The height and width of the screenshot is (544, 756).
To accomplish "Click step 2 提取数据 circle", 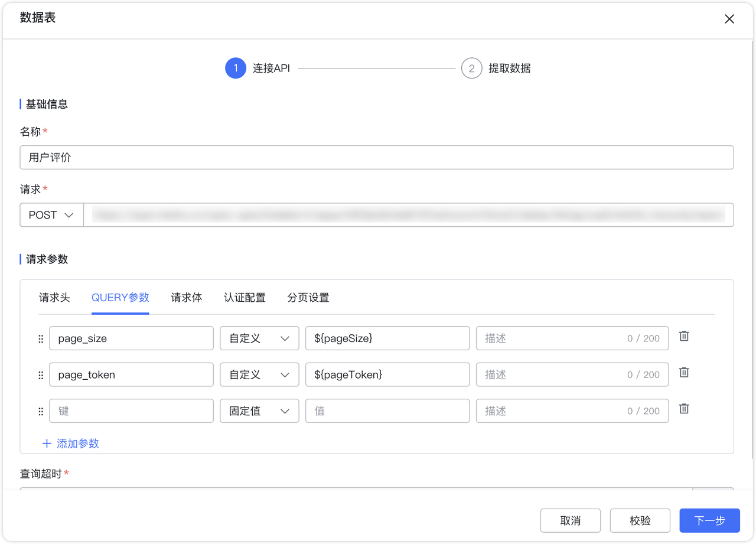I will (471, 69).
